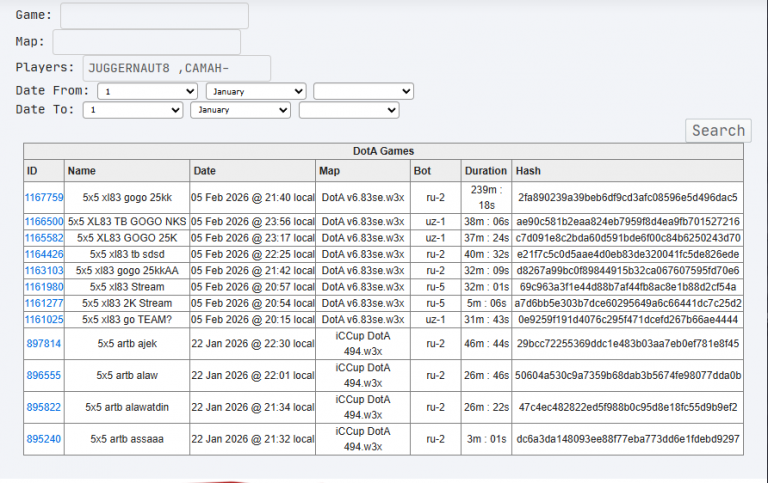Open game ID 896555 link
The image size is (768, 483).
coord(44,375)
